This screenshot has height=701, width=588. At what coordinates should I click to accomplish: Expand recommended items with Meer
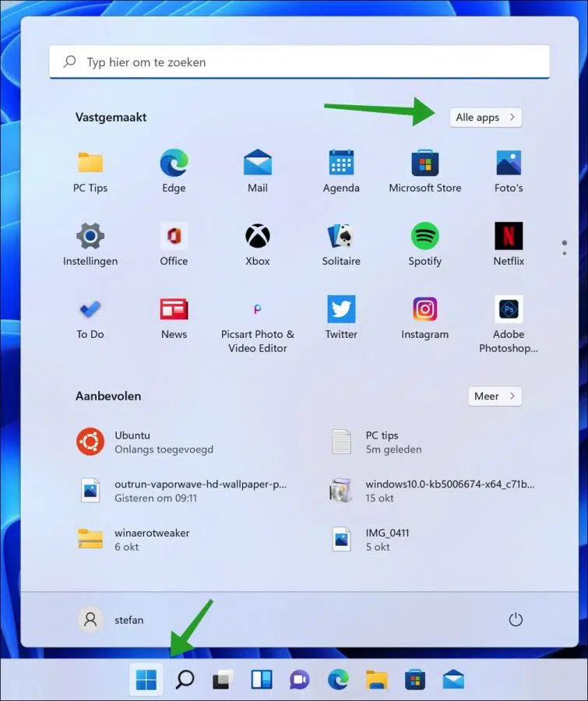(495, 396)
